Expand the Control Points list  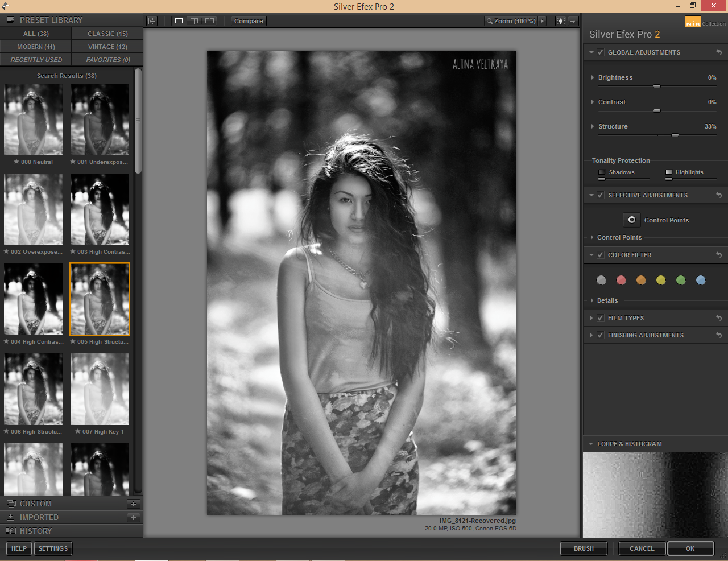(592, 237)
